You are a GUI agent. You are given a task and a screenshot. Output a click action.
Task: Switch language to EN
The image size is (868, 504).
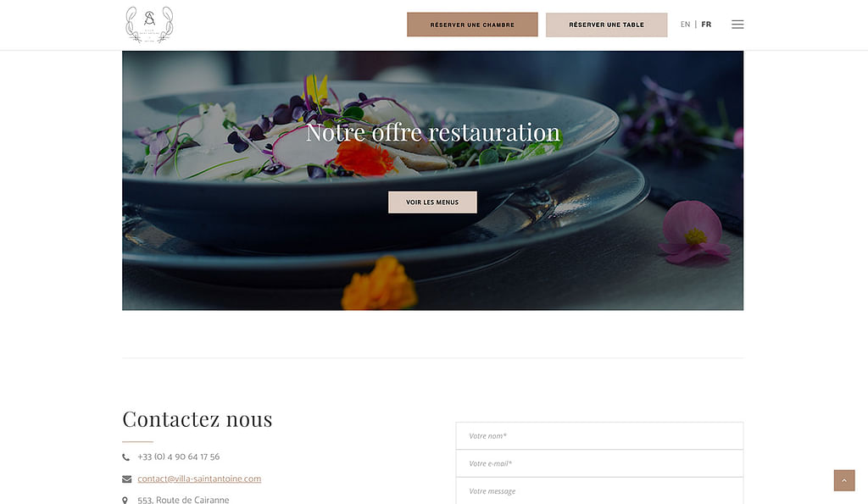click(685, 25)
